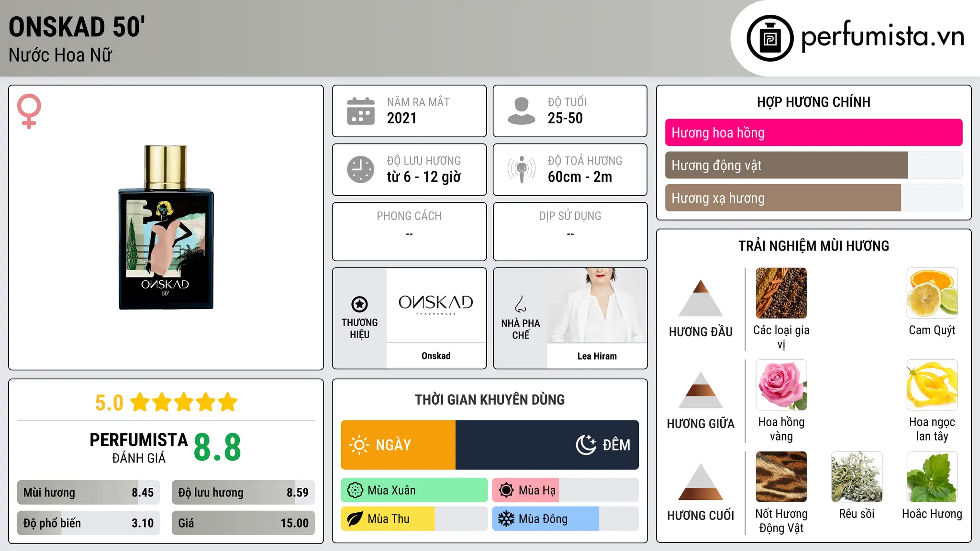Click the fifth gold rating star

228,402
